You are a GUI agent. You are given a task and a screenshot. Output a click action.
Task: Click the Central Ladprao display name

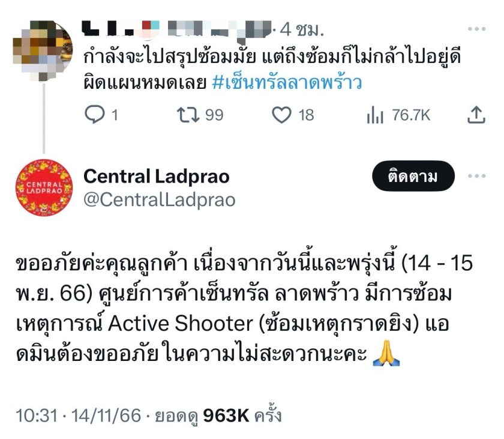coord(157,176)
